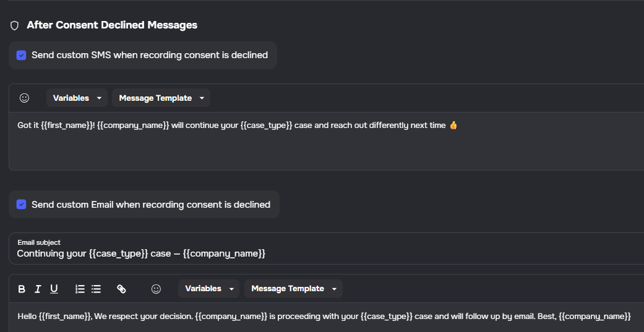Viewport: 644px width, 332px height.
Task: Click the 'Send custom SMS' label text
Action: click(x=149, y=55)
